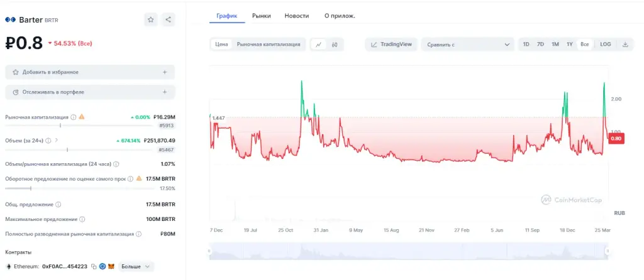This screenshot has height=280, width=644.
Task: Click left handle of chart range selector
Action: click(209, 251)
